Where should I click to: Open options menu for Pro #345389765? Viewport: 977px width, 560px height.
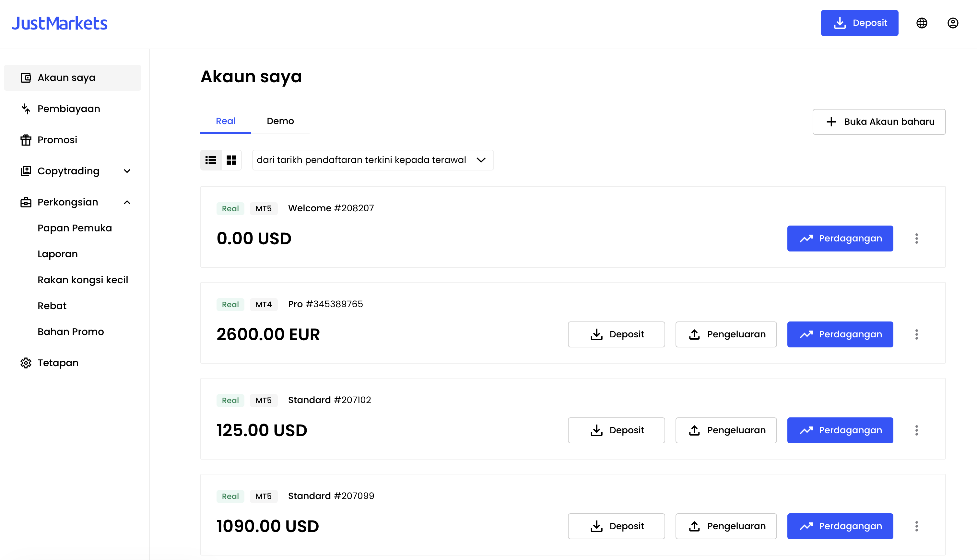click(917, 334)
